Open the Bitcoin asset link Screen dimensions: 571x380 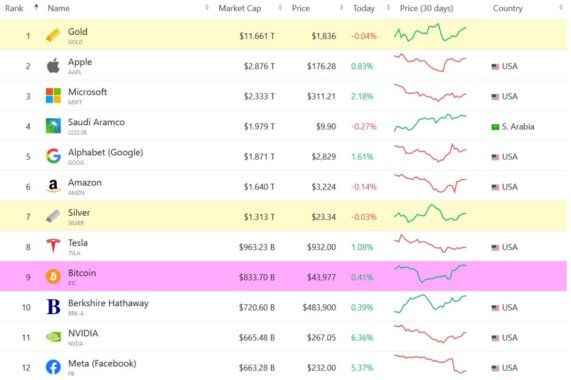(x=82, y=273)
